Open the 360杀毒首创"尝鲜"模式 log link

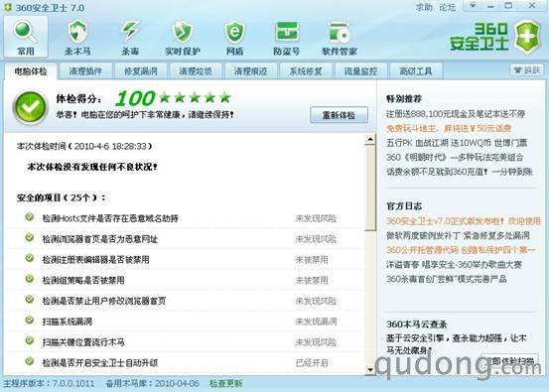coord(447,279)
